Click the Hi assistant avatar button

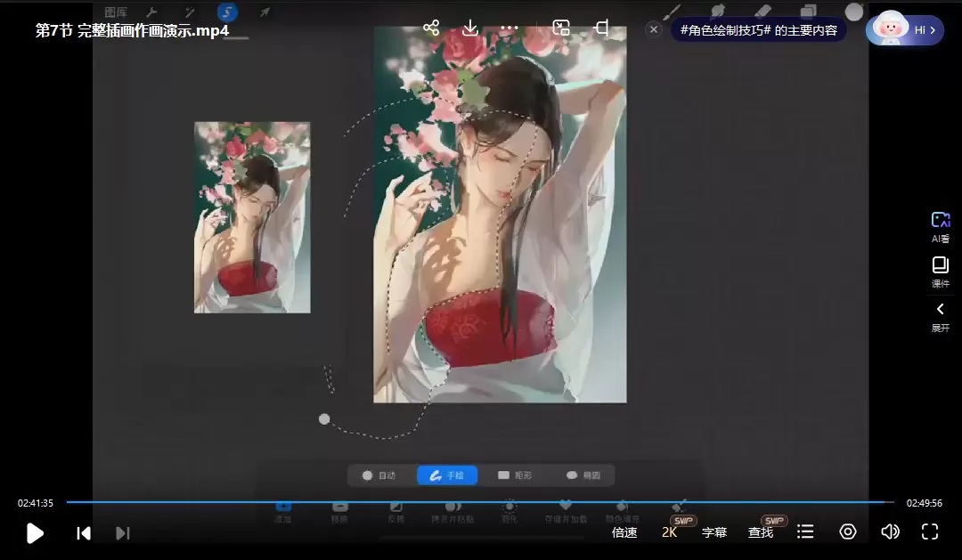905,29
